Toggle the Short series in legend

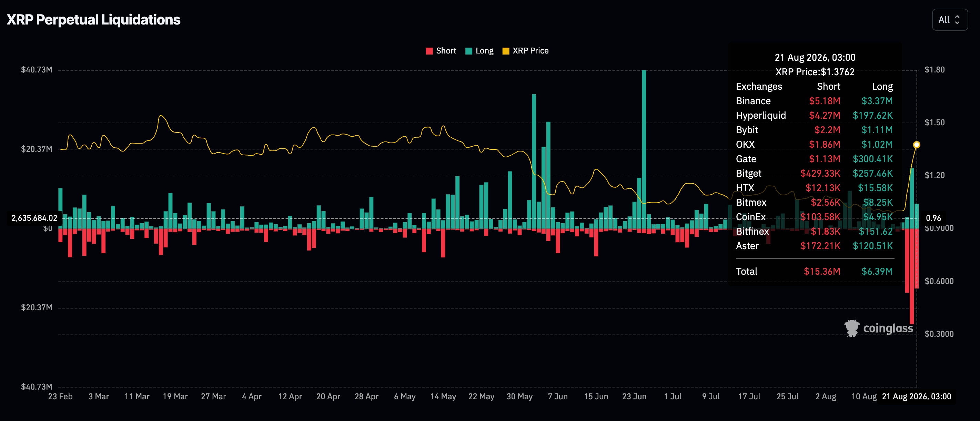click(x=441, y=51)
